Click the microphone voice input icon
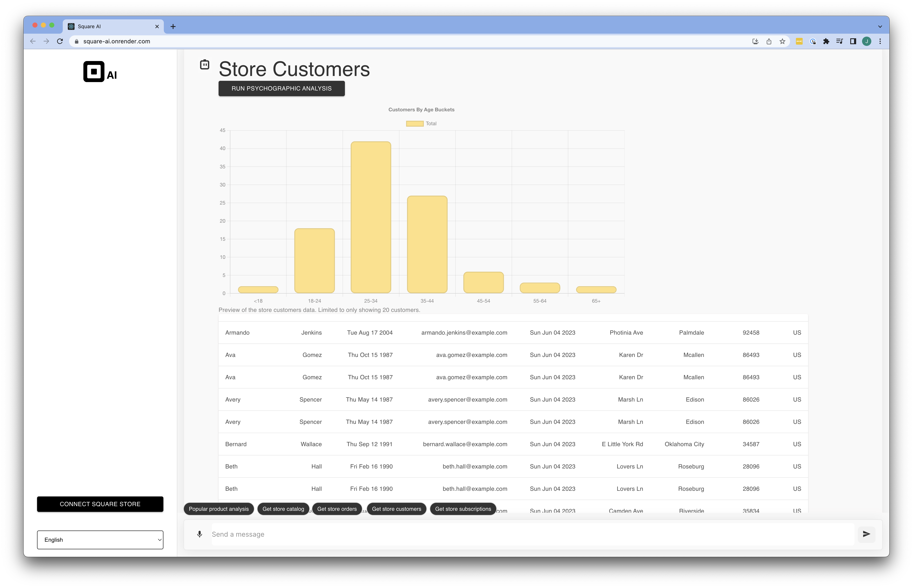The image size is (913, 588). 199,534
